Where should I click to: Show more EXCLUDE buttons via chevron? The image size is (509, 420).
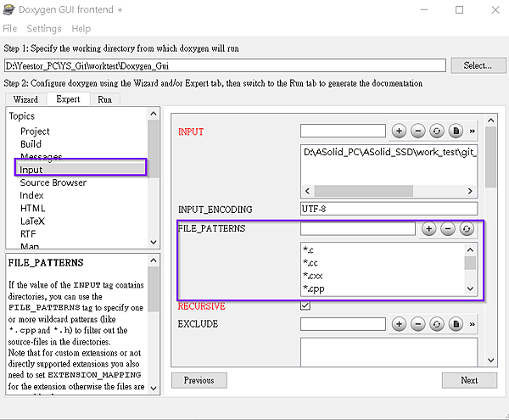[472, 324]
